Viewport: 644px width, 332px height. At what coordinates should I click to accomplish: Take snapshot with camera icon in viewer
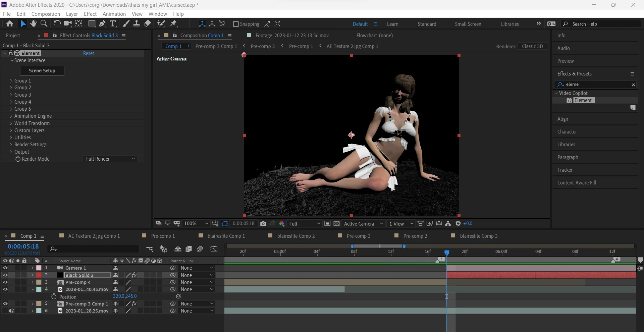(x=263, y=224)
